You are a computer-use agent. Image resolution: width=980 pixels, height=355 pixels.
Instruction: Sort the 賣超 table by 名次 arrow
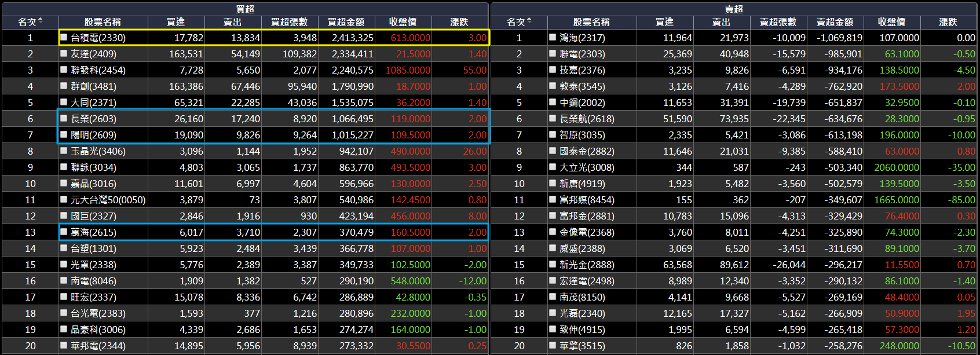529,21
